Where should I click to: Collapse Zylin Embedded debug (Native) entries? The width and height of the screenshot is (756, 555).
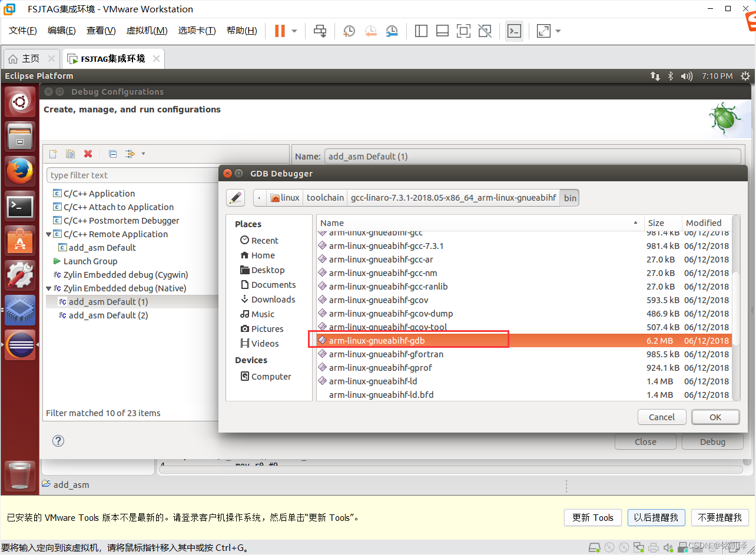pyautogui.click(x=49, y=288)
